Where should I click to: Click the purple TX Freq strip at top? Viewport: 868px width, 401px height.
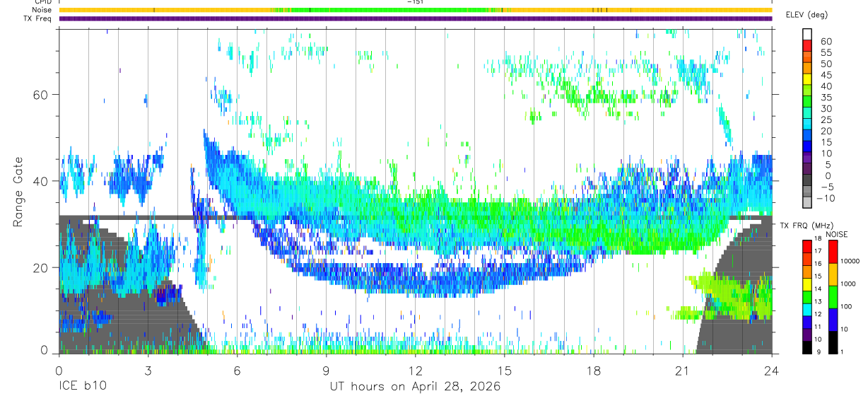coord(415,18)
